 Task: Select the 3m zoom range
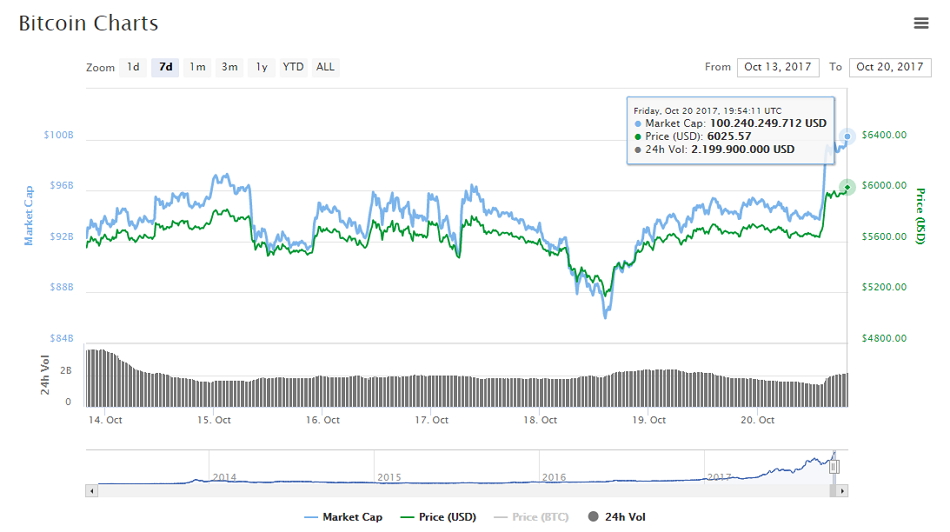229,67
